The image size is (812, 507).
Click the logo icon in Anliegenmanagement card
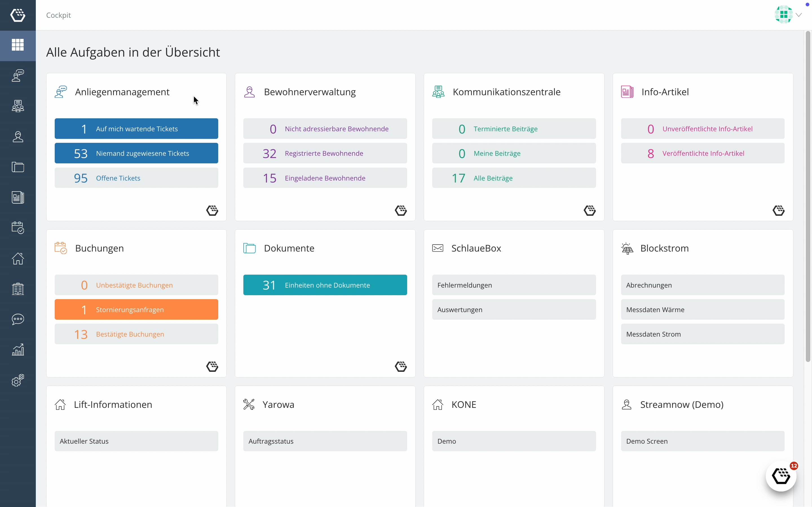[212, 211]
